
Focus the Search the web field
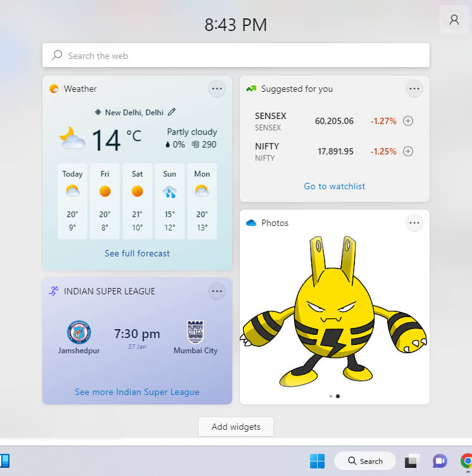point(236,55)
